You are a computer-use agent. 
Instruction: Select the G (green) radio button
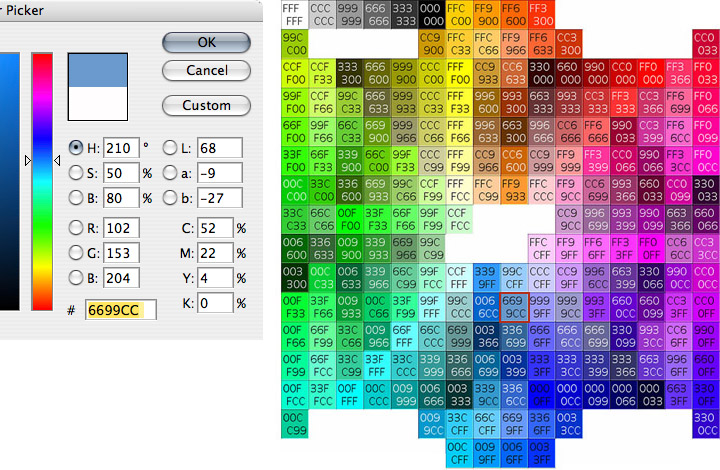tap(76, 252)
